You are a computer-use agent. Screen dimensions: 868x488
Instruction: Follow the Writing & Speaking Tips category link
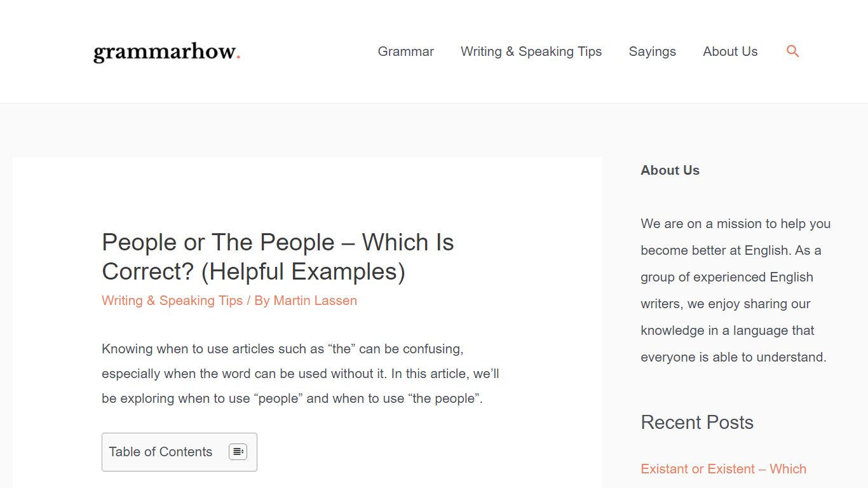pyautogui.click(x=172, y=301)
